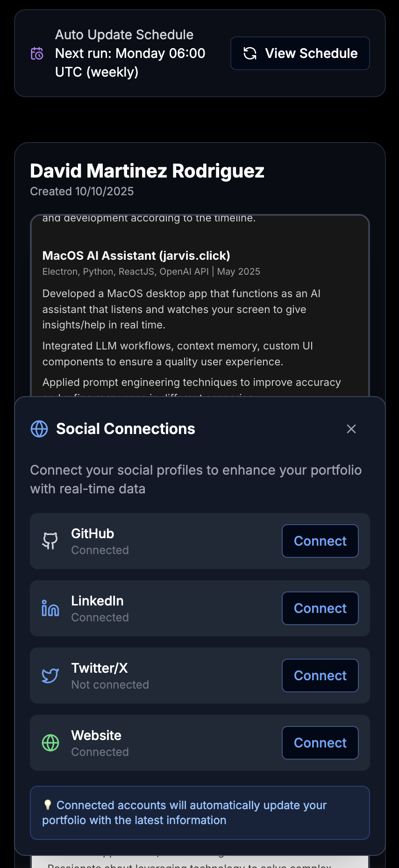Connect the Twitter/X account
Image resolution: width=399 pixels, height=868 pixels.
point(320,676)
